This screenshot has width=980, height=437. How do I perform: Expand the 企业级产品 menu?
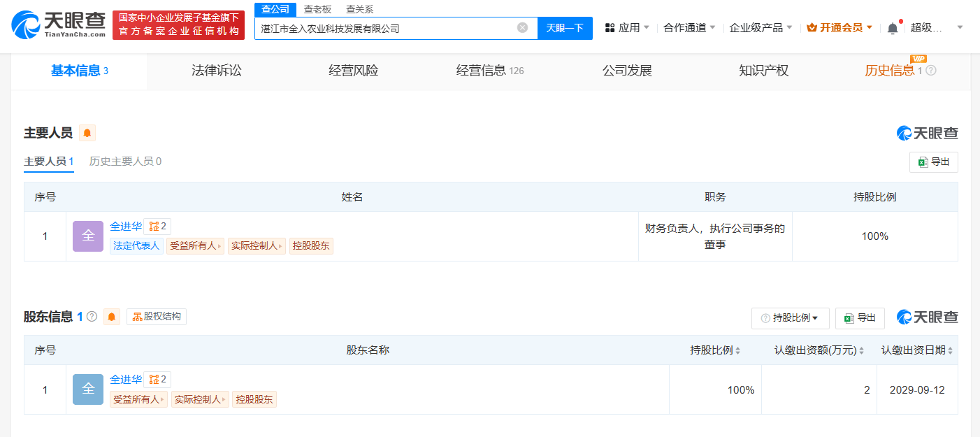[x=761, y=28]
